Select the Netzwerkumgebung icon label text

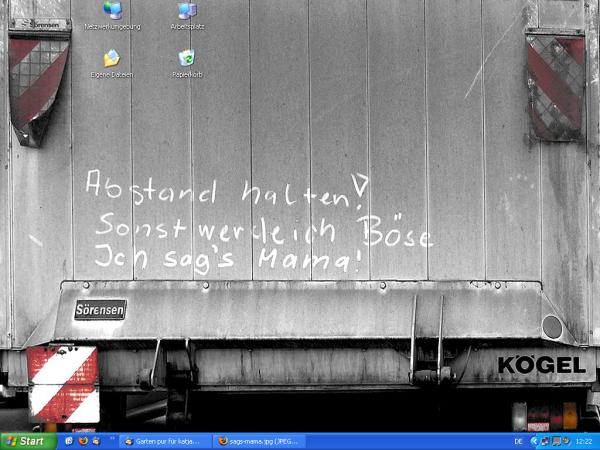[x=112, y=27]
